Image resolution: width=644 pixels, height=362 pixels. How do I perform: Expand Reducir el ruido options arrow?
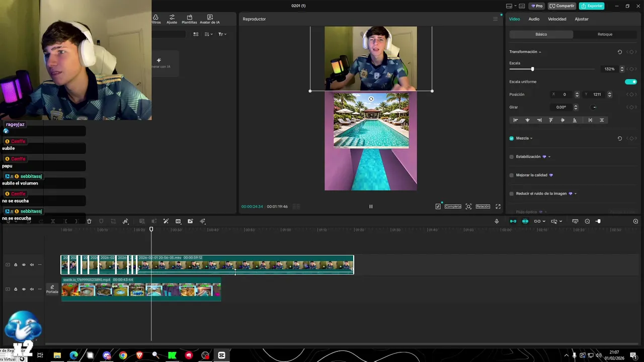575,194
